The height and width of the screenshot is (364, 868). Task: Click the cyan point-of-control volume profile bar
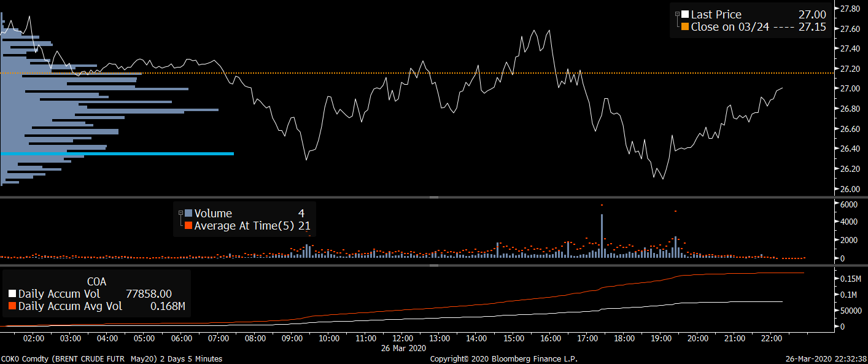click(x=117, y=153)
